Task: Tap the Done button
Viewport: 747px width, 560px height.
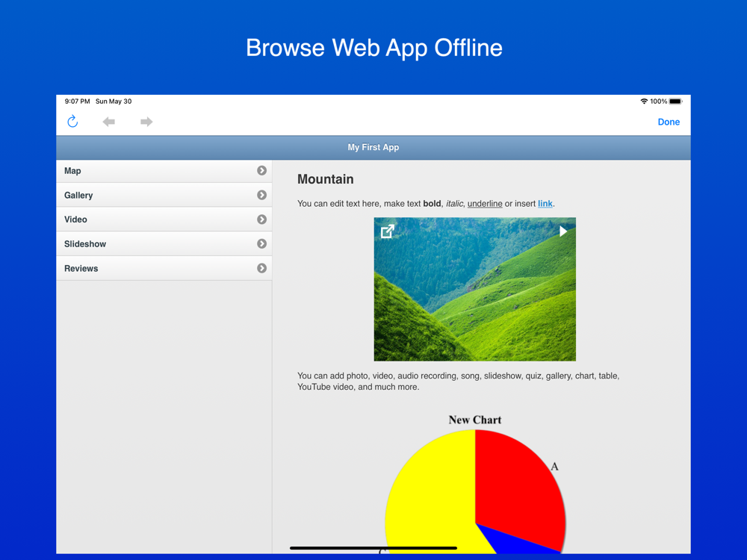Action: pyautogui.click(x=669, y=122)
